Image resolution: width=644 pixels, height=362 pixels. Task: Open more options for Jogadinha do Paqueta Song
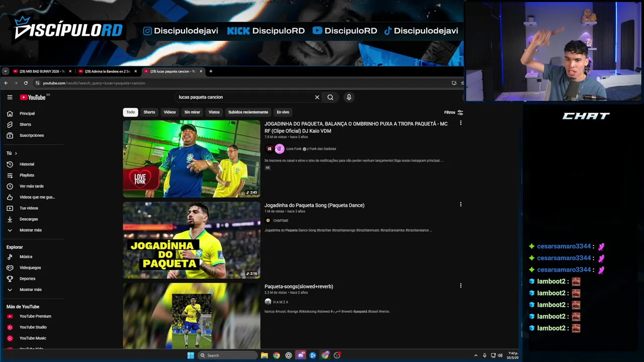click(x=460, y=205)
